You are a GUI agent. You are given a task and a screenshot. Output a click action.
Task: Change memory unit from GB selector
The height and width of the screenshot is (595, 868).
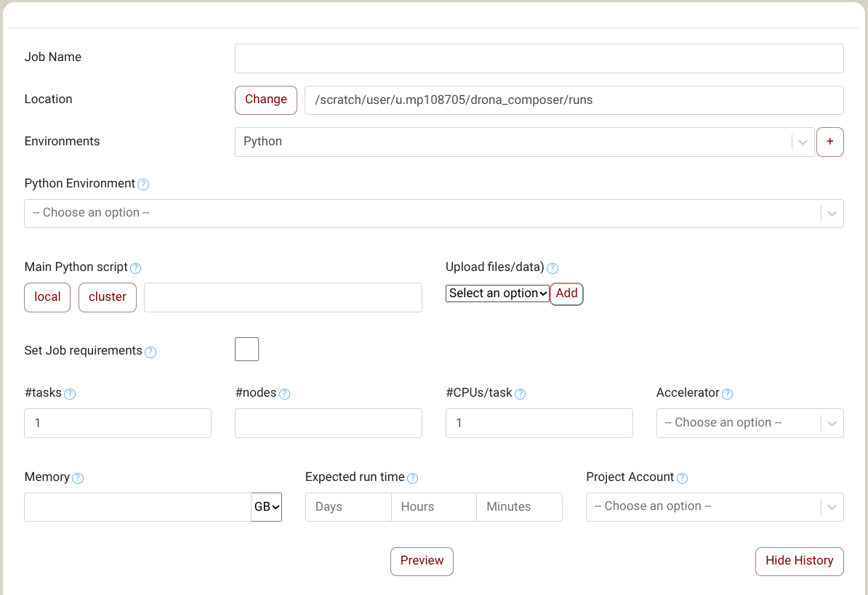267,507
